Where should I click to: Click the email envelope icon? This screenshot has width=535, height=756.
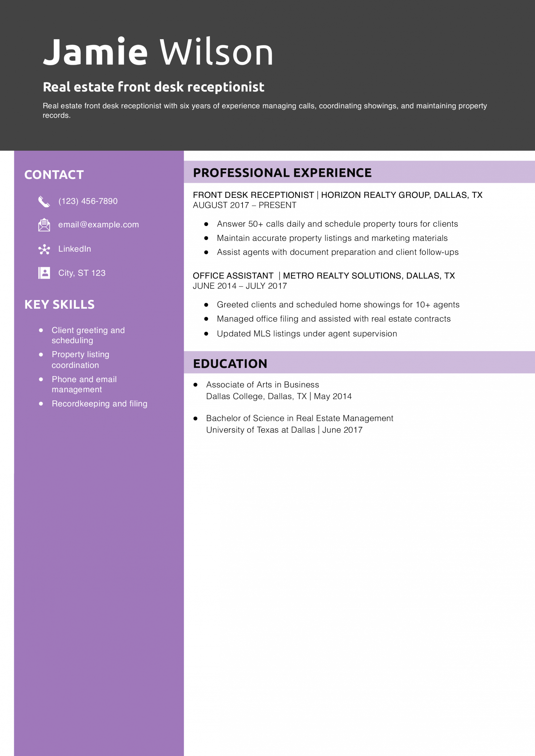click(44, 225)
